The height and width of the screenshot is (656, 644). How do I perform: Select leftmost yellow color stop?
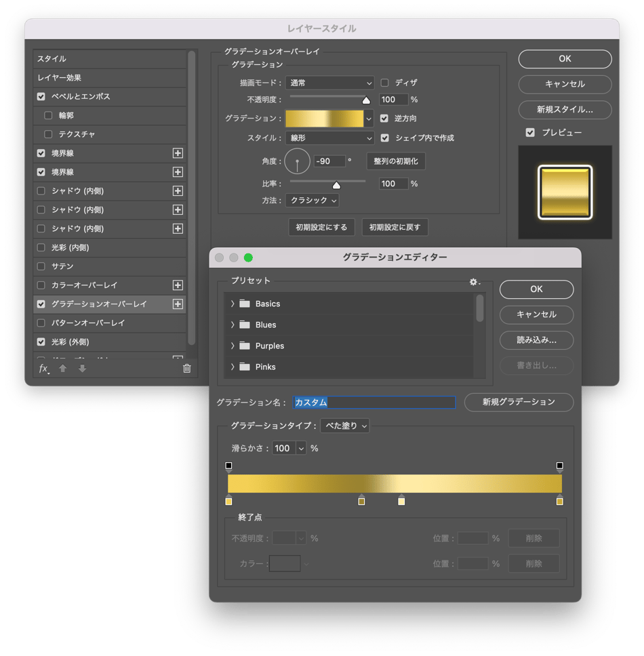tap(228, 500)
